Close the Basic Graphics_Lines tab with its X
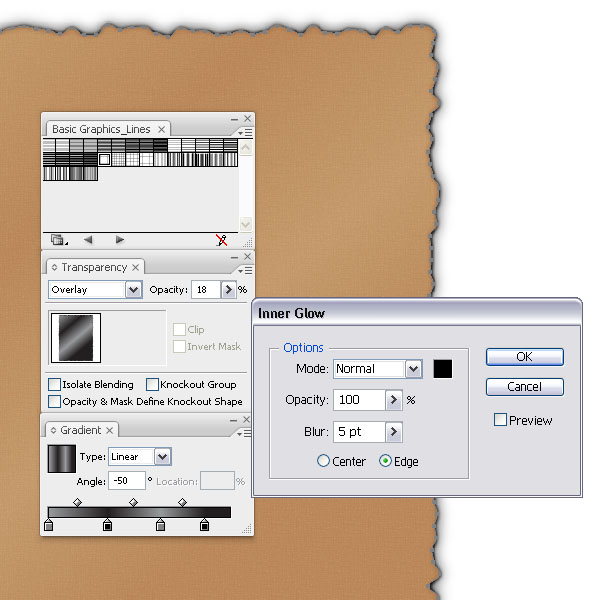Screen dimensions: 600x600 162,129
